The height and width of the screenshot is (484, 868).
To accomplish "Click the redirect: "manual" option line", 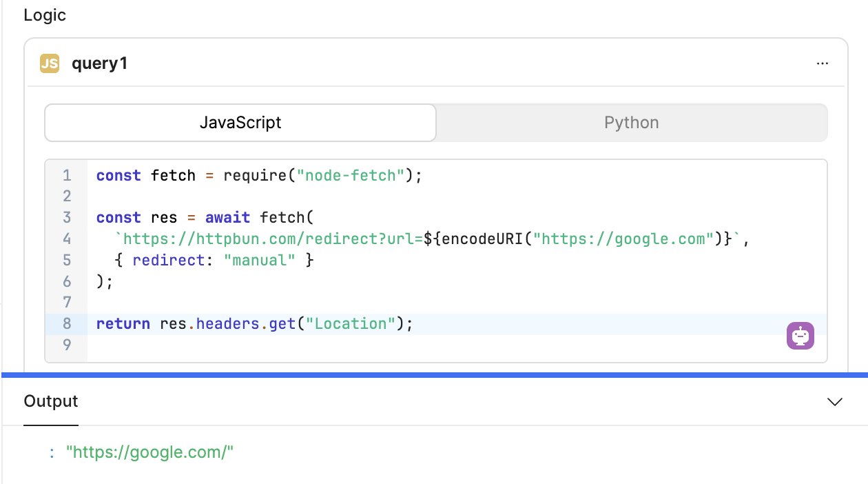I will [x=214, y=261].
